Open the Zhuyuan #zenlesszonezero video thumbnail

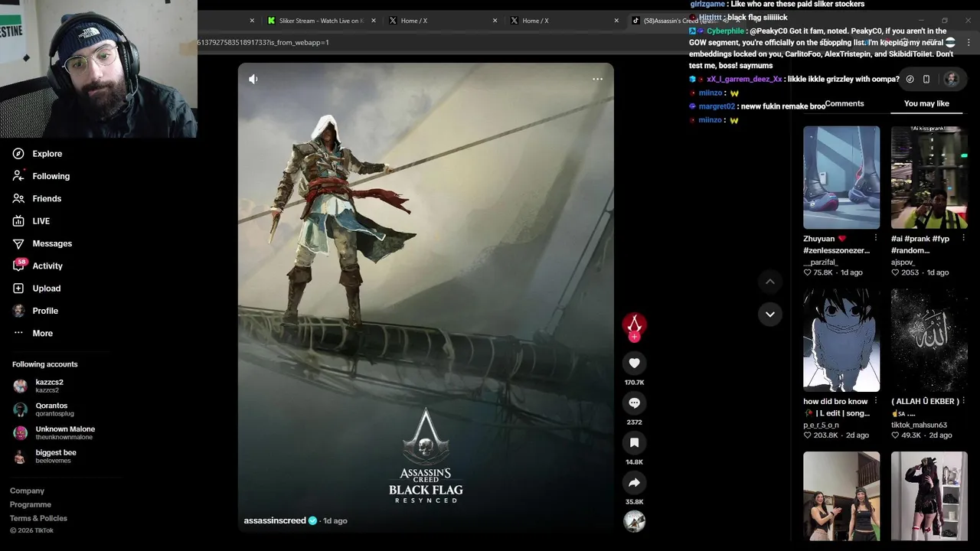(841, 178)
